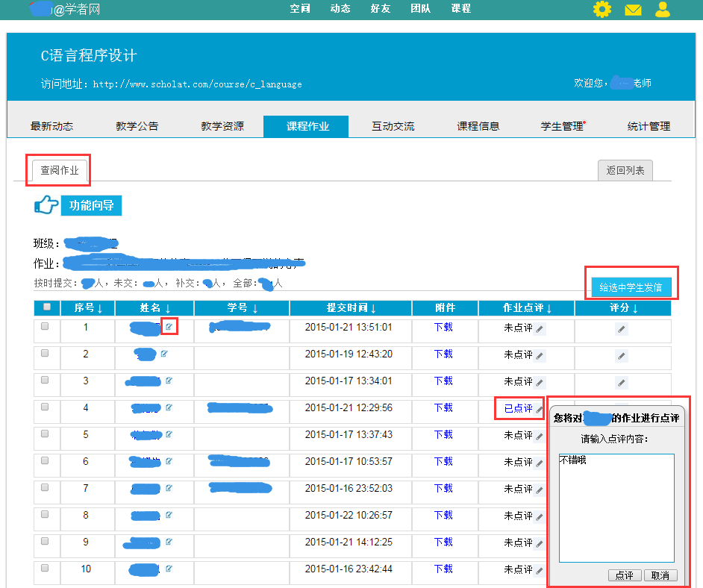Click comment pencil icon in row 1
703x588 pixels.
pyautogui.click(x=540, y=329)
